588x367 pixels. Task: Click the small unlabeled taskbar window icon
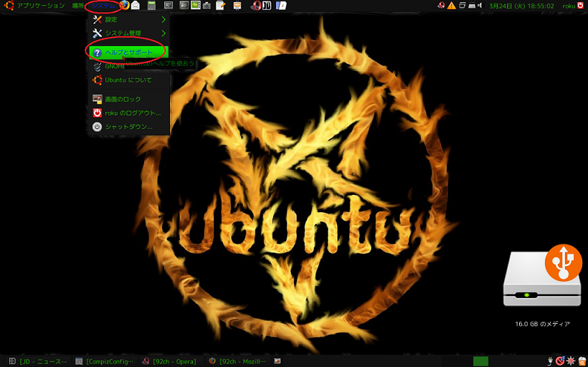[x=277, y=361]
